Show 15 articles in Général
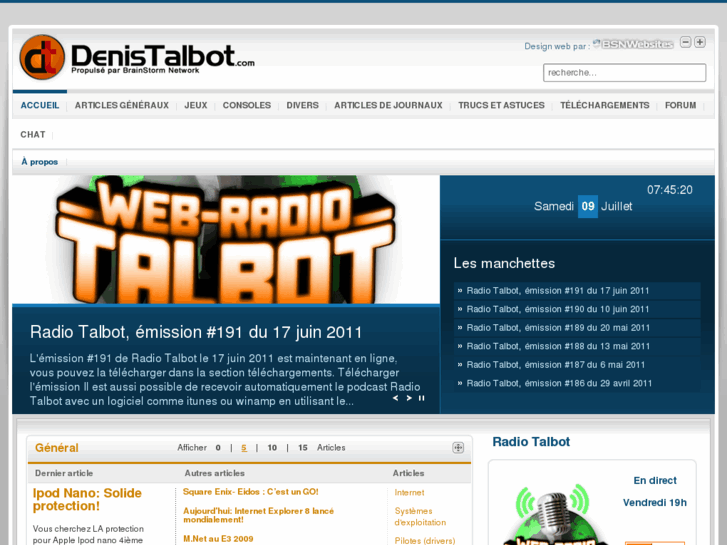 click(303, 448)
